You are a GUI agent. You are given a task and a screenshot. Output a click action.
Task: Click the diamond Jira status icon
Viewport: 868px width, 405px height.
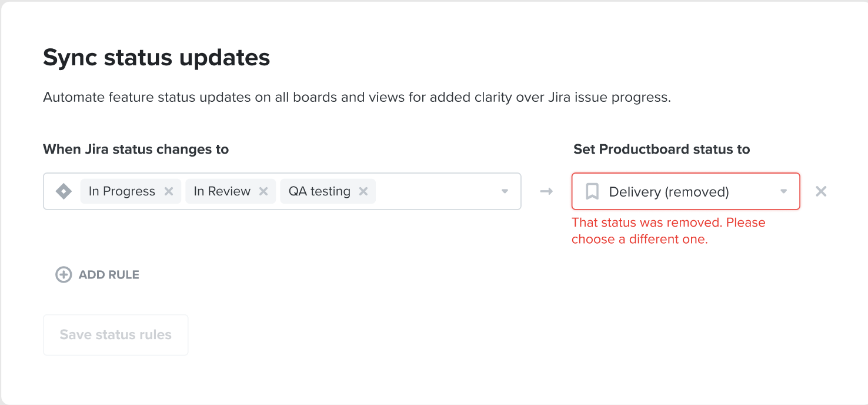coord(63,191)
